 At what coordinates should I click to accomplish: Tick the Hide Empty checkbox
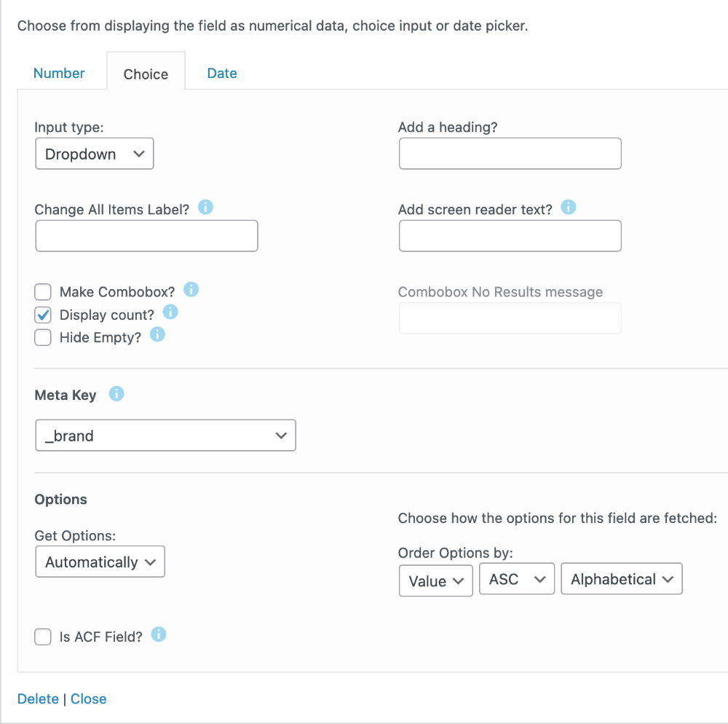(44, 337)
